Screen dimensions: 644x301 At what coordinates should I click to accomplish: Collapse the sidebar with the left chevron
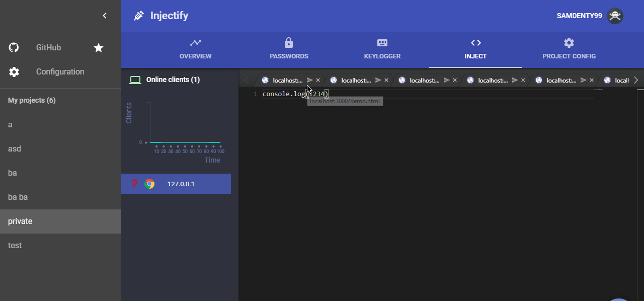tap(105, 16)
